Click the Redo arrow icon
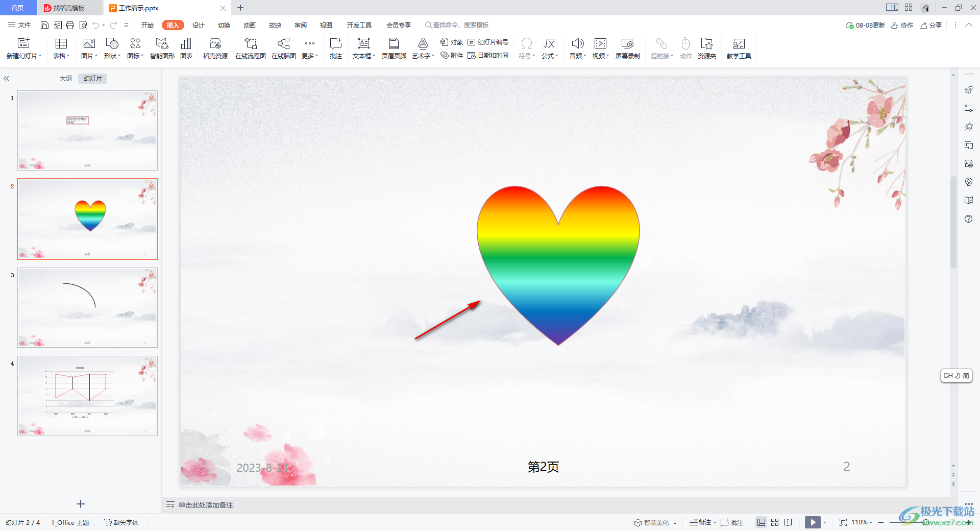The image size is (980, 531). 114,25
